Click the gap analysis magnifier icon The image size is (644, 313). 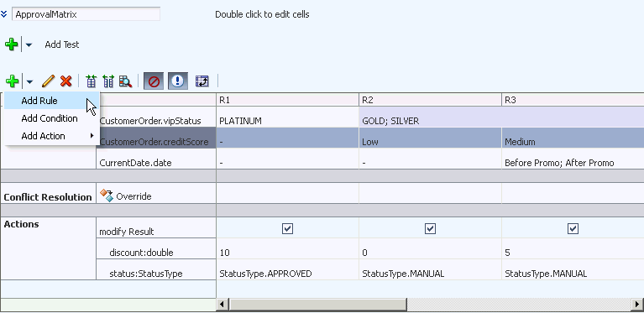coord(125,81)
